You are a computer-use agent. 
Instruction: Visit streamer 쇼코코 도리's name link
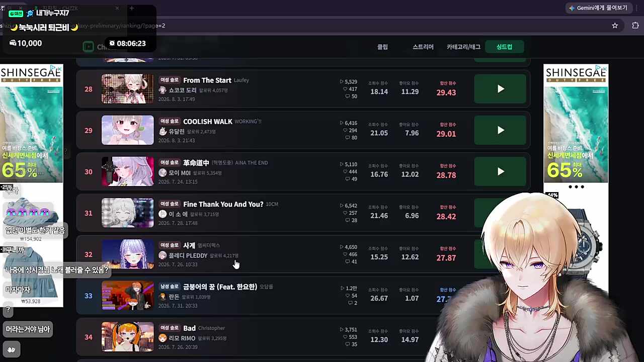183,90
